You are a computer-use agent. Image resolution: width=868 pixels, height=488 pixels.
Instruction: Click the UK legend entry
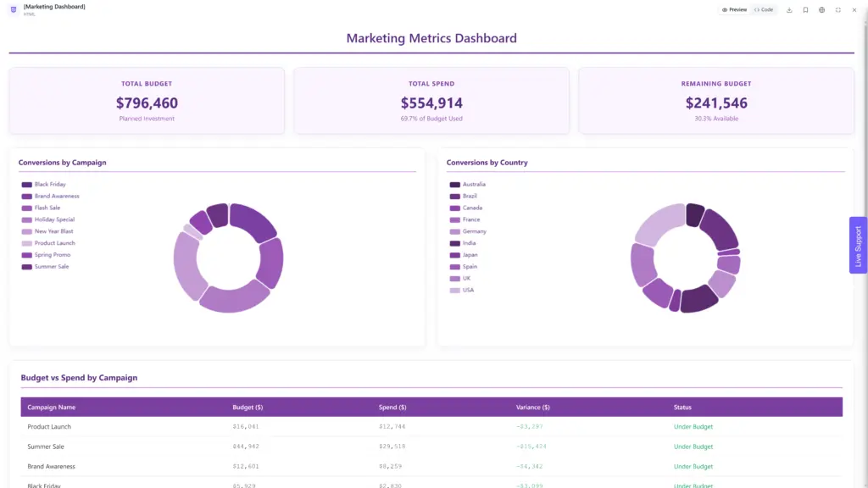point(460,278)
